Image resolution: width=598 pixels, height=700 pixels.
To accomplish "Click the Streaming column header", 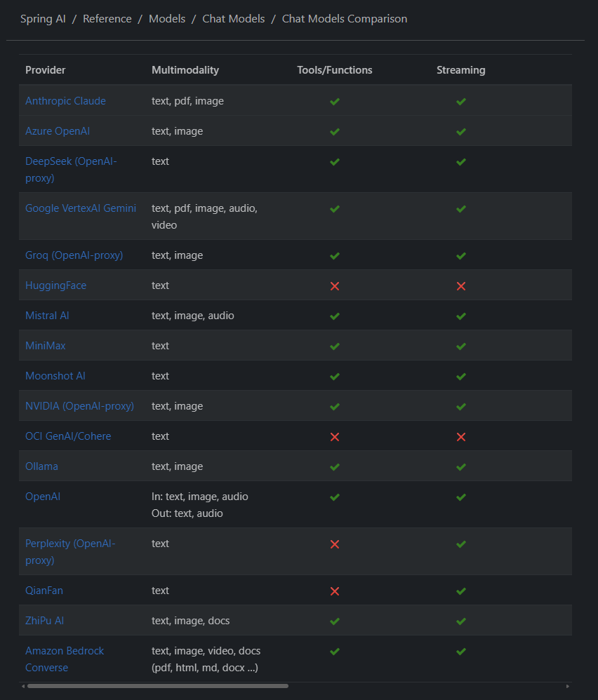I will [461, 70].
